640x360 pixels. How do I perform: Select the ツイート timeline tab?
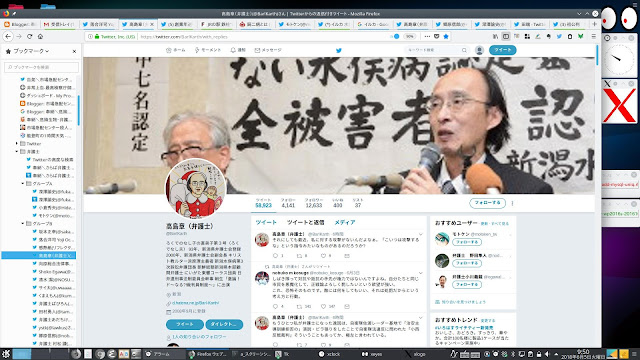coord(266,222)
